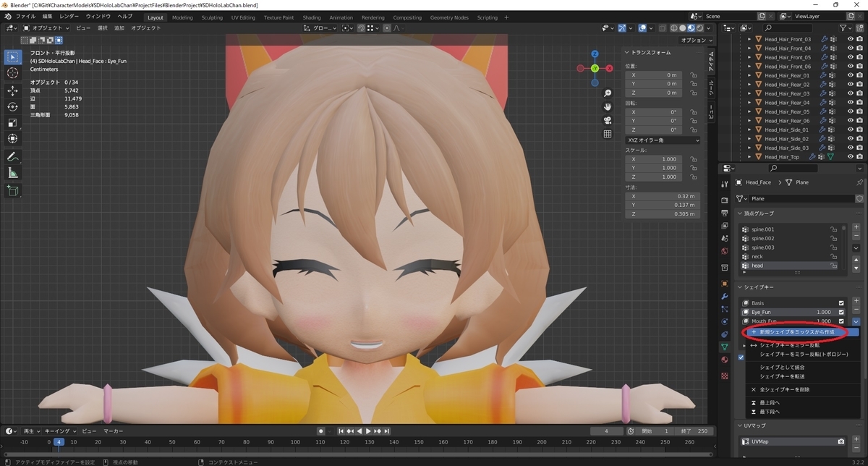The width and height of the screenshot is (868, 466).
Task: Switch to the Modeling workspace tab
Action: [x=182, y=17]
